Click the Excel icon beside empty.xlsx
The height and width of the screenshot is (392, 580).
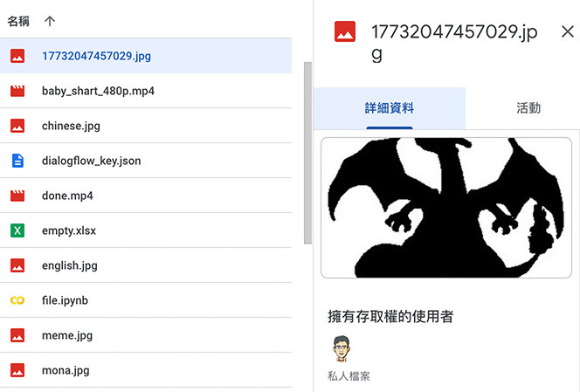(17, 230)
